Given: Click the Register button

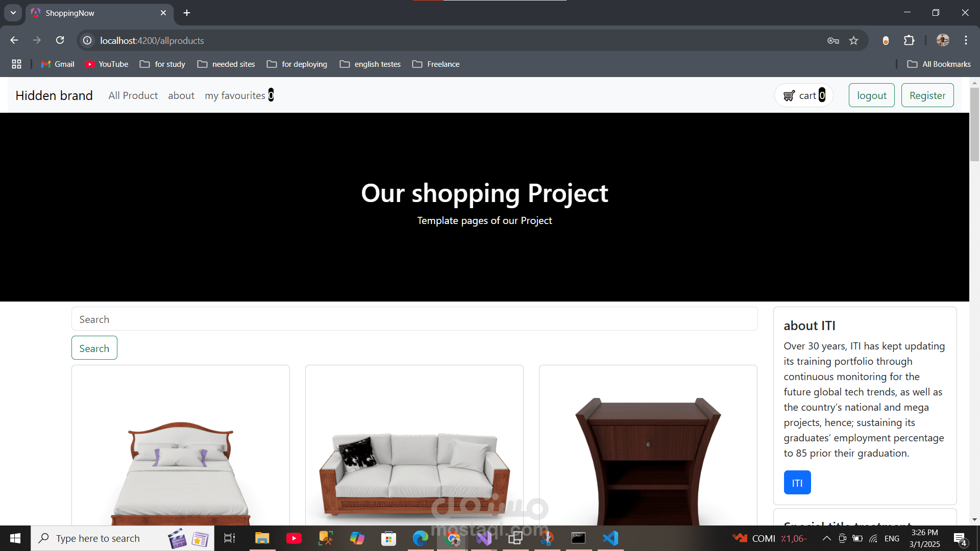Looking at the screenshot, I should pyautogui.click(x=927, y=95).
